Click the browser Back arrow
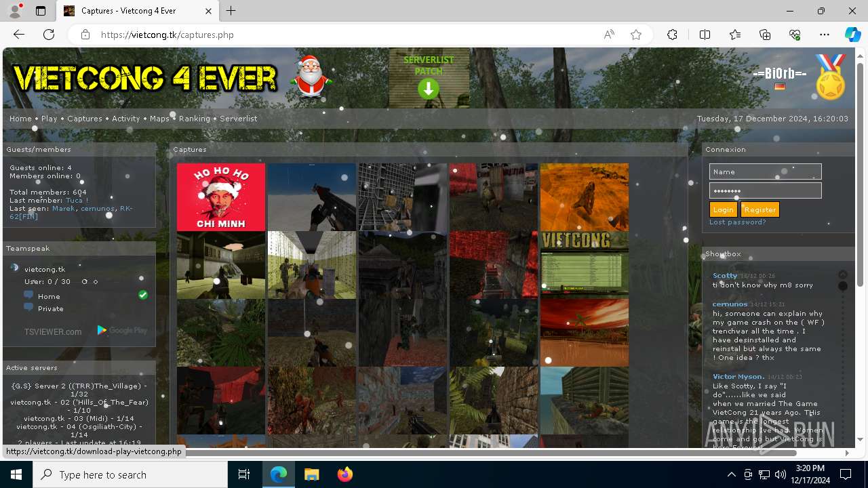This screenshot has height=488, width=868. tap(19, 35)
